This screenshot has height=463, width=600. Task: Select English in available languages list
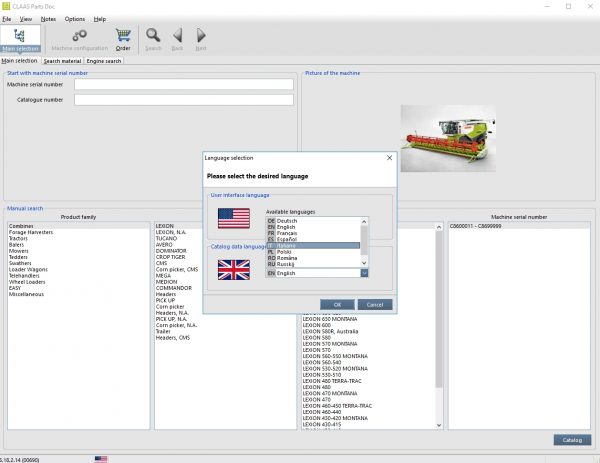tap(313, 227)
